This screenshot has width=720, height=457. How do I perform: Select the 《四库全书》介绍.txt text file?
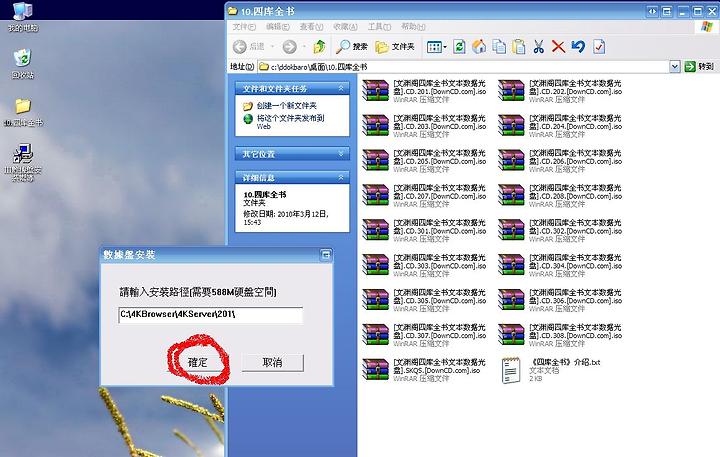tap(550, 370)
